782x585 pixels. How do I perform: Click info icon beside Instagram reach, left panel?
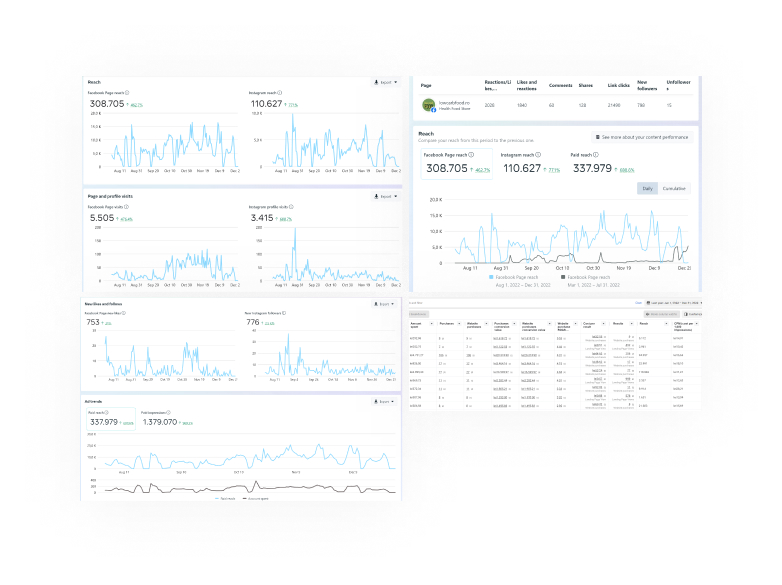point(280,93)
